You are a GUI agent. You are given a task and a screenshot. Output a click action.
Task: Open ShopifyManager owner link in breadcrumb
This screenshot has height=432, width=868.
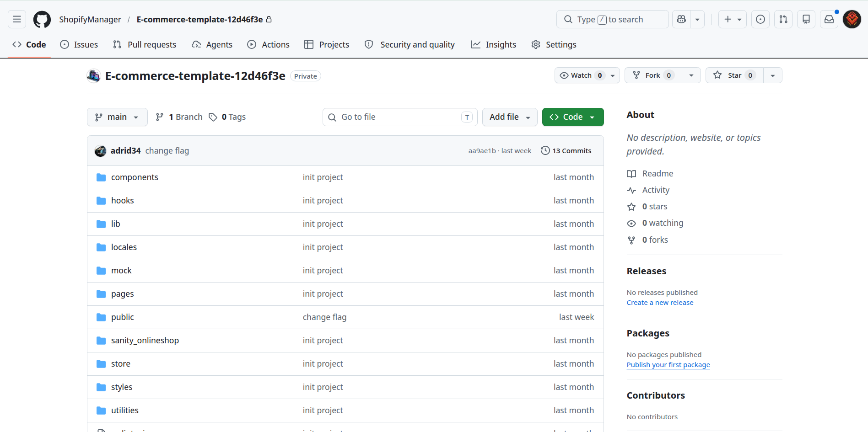point(90,19)
